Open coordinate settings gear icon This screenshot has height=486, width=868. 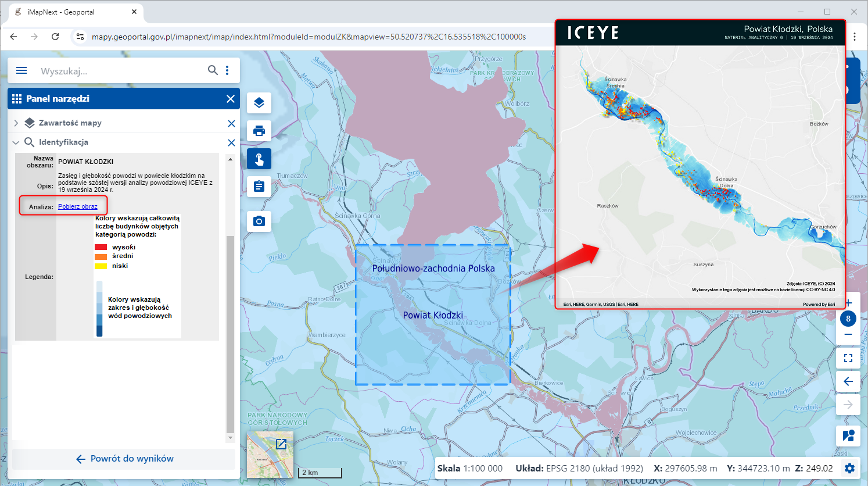[849, 469]
